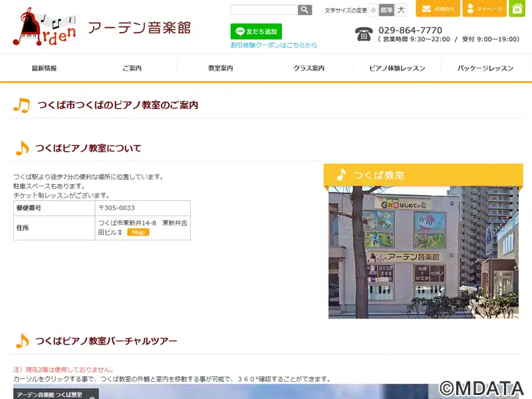Screen dimensions: 532x399
Task: Expand the クラス案内 navigation menu
Action: [x=309, y=68]
